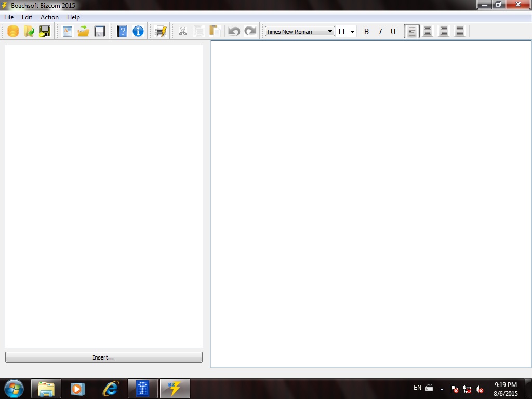Open the help book icon

(x=122, y=31)
